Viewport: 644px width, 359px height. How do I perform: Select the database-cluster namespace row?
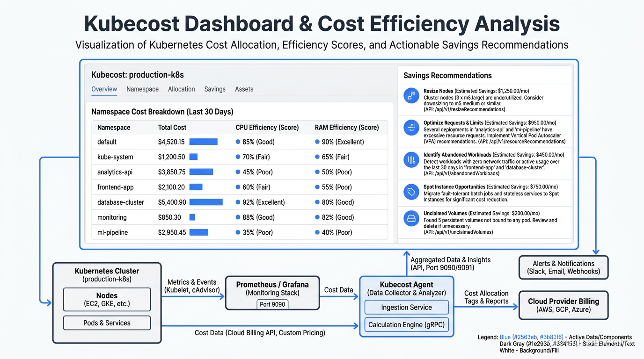(x=240, y=202)
